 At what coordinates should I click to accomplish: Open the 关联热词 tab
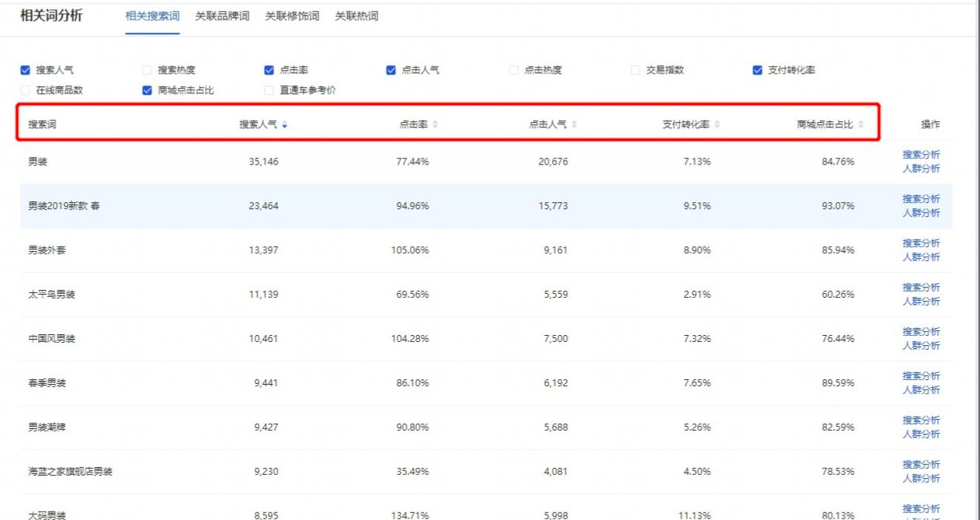tap(356, 16)
